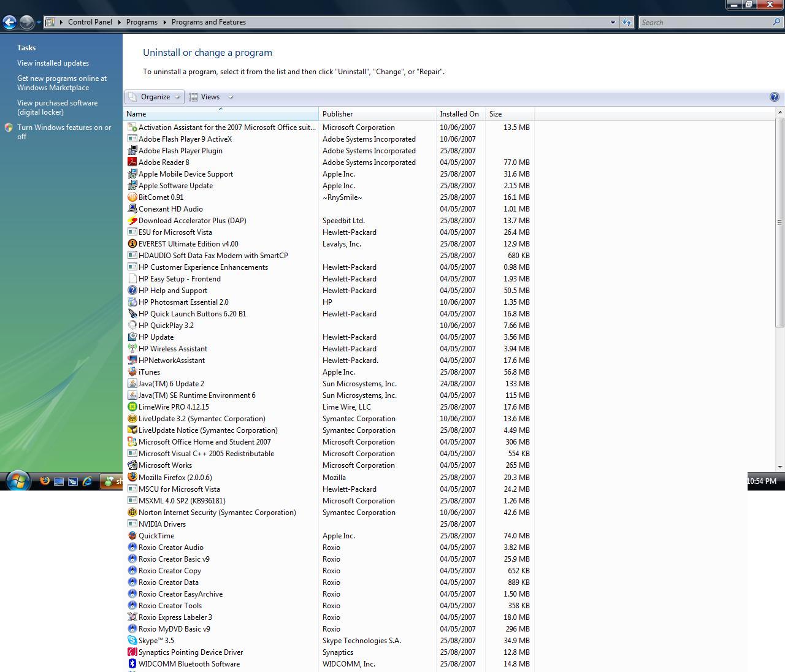Viewport: 785px width, 672px height.
Task: Select the BitComet 0.91 icon
Action: (132, 197)
